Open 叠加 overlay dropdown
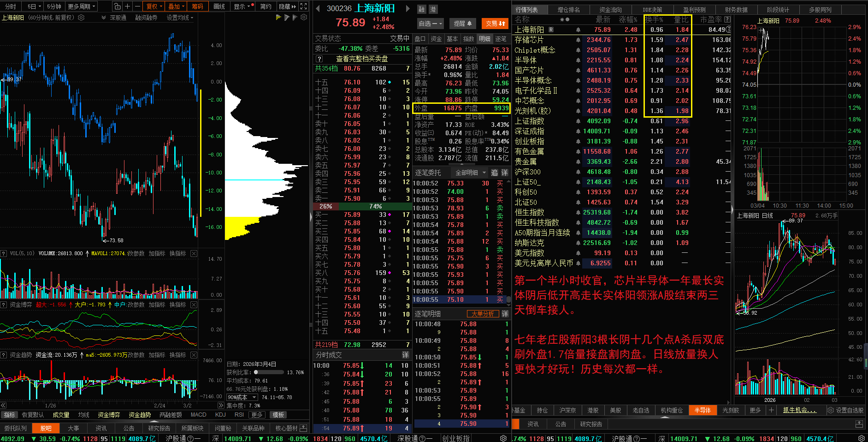Viewport: 868px width, 442px height. pos(176,6)
